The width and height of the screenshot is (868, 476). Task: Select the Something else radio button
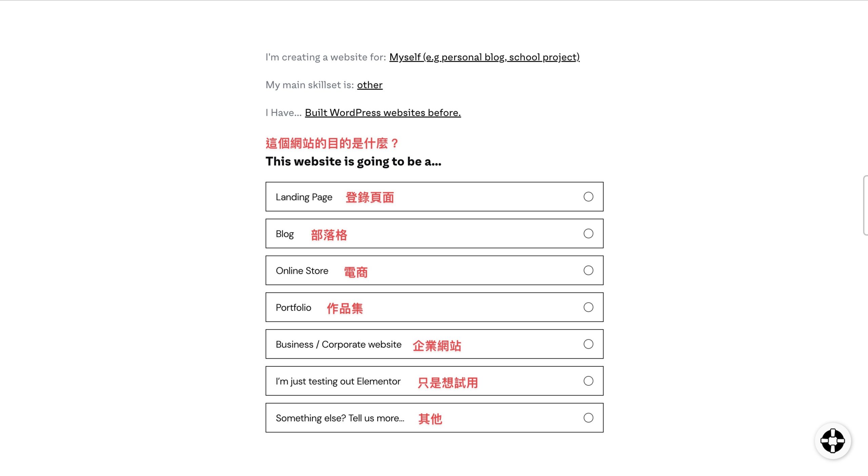588,418
